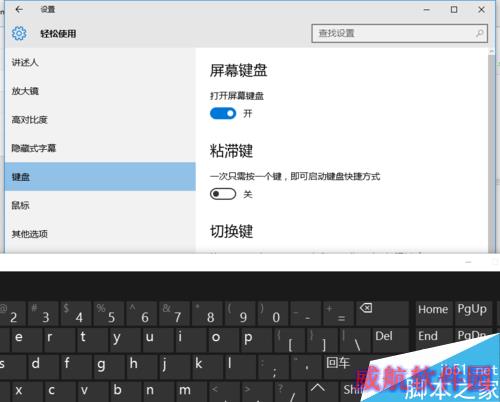The height and width of the screenshot is (402, 500).
Task: Click the Ease of Access gear icon
Action: point(19,33)
